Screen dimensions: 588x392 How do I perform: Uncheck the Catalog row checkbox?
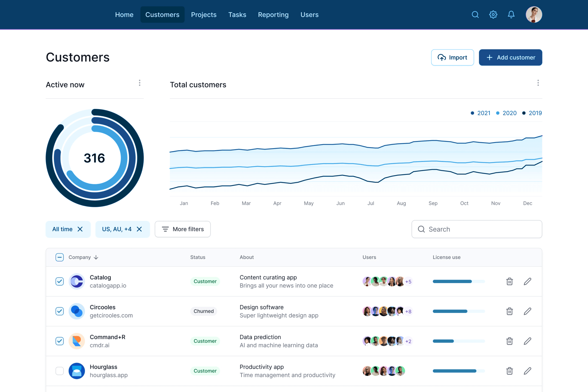(x=60, y=281)
